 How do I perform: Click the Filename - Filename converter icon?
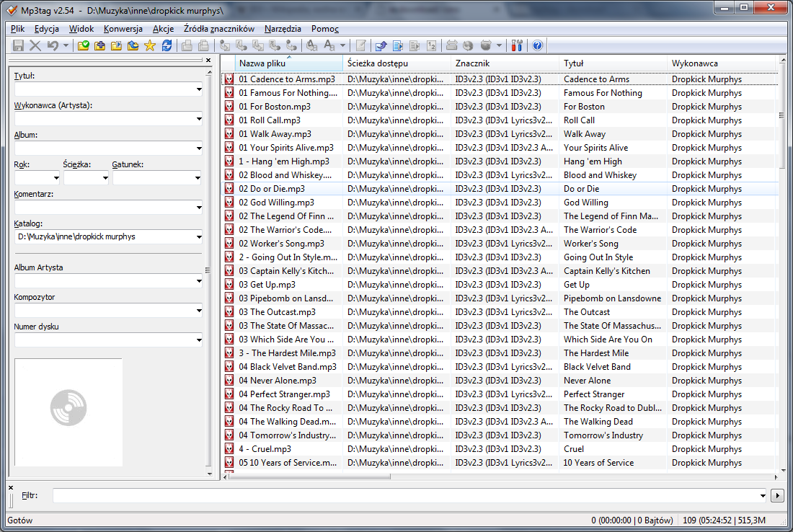coord(258,45)
